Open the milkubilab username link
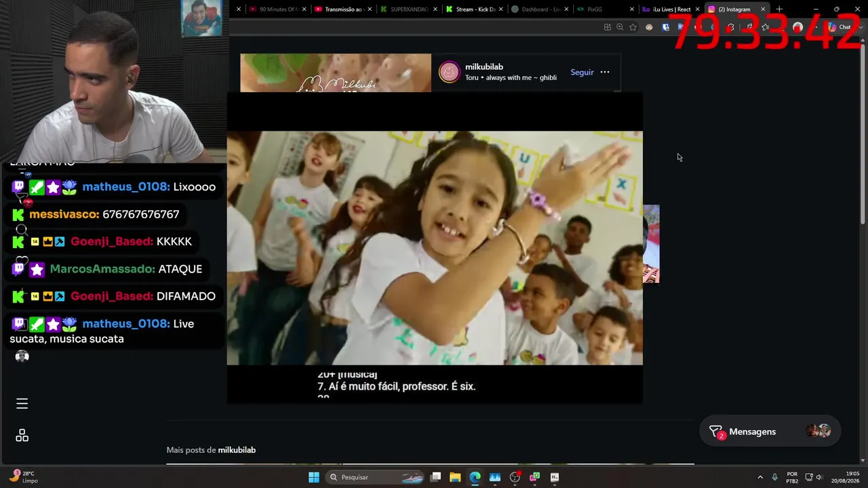 click(484, 67)
